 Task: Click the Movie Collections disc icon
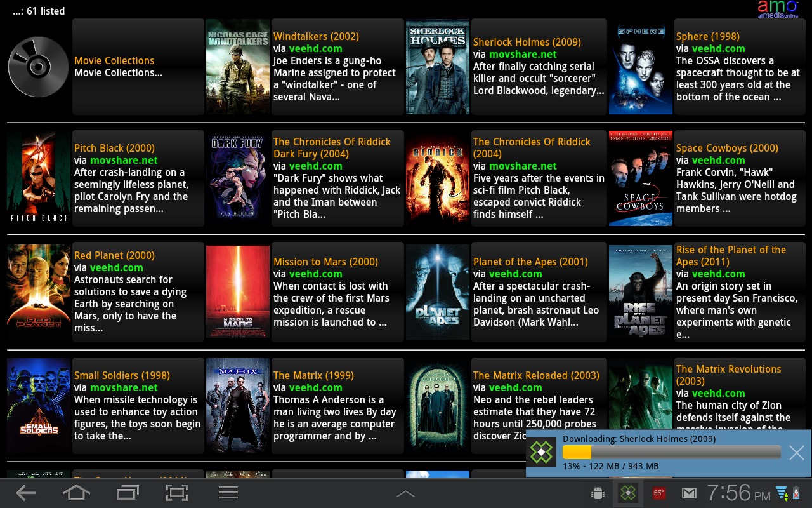(38, 67)
